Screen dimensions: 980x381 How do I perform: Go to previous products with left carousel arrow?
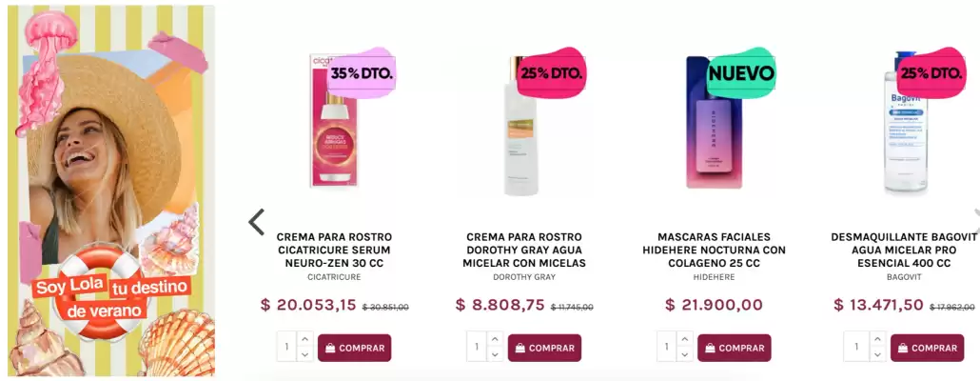[256, 222]
